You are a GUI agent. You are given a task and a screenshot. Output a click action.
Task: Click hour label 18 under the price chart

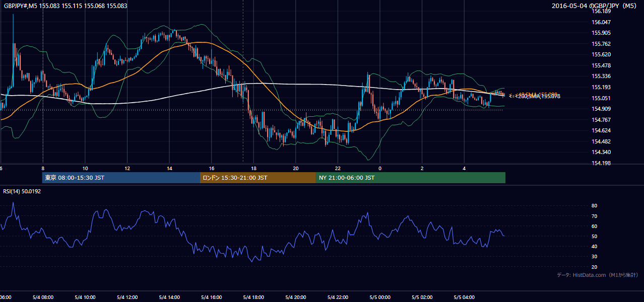click(253, 168)
